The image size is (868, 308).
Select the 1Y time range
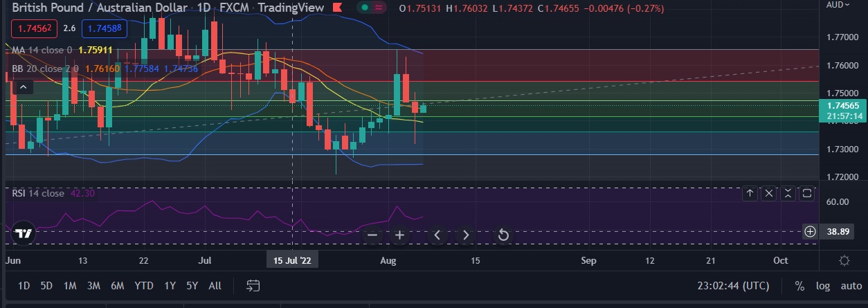pos(170,286)
